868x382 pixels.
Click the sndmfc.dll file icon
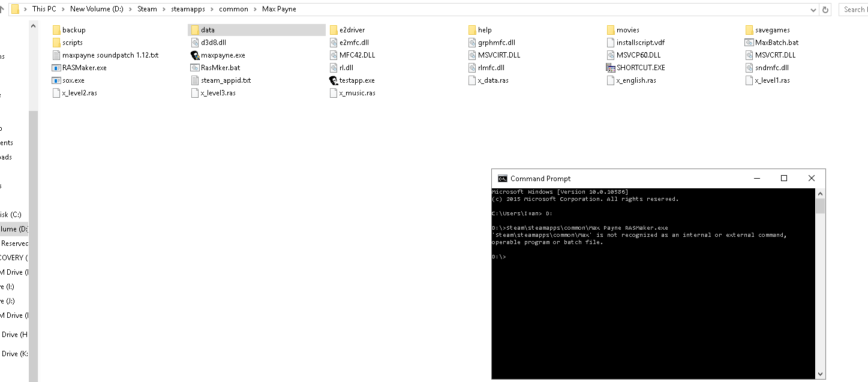[749, 68]
